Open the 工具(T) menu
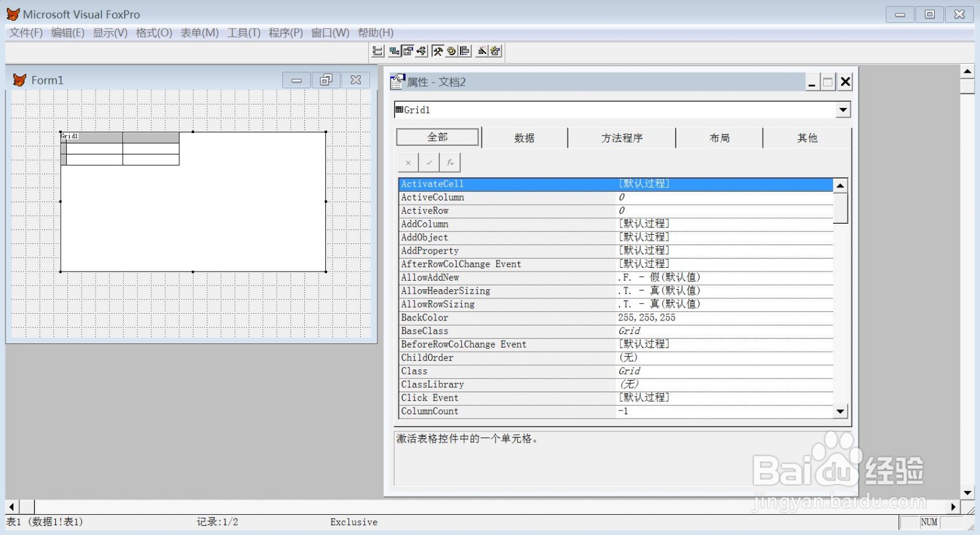The width and height of the screenshot is (980, 535). point(244,32)
